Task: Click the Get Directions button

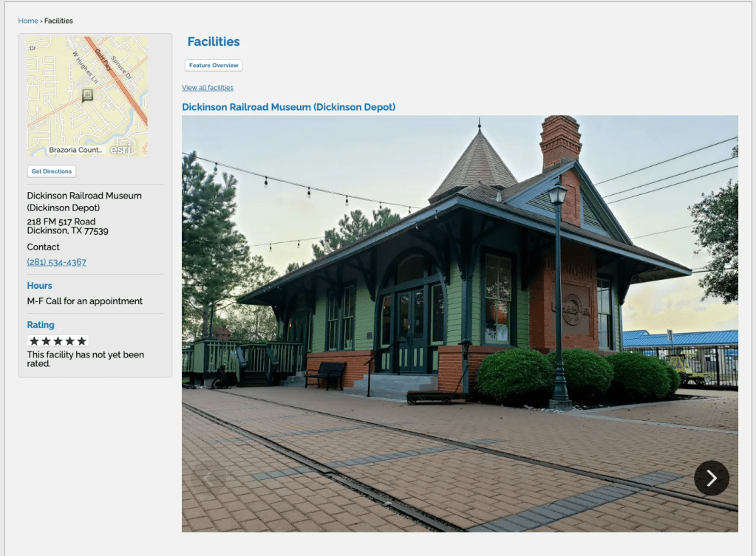Action: click(x=52, y=171)
